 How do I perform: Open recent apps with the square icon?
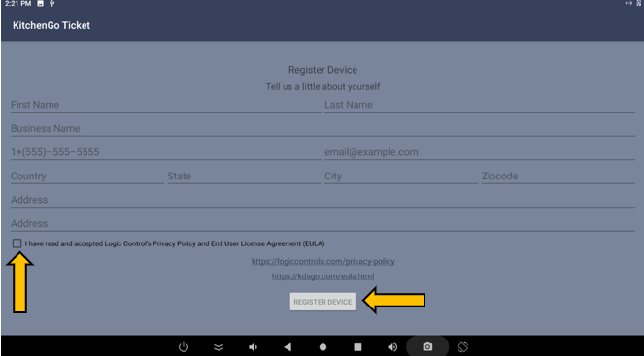[x=357, y=347]
